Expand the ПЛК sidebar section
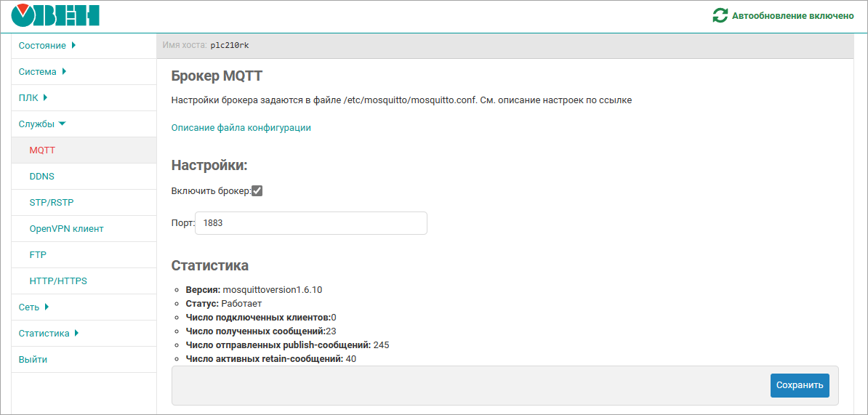Screen dimensions: 868x415 click(x=33, y=98)
